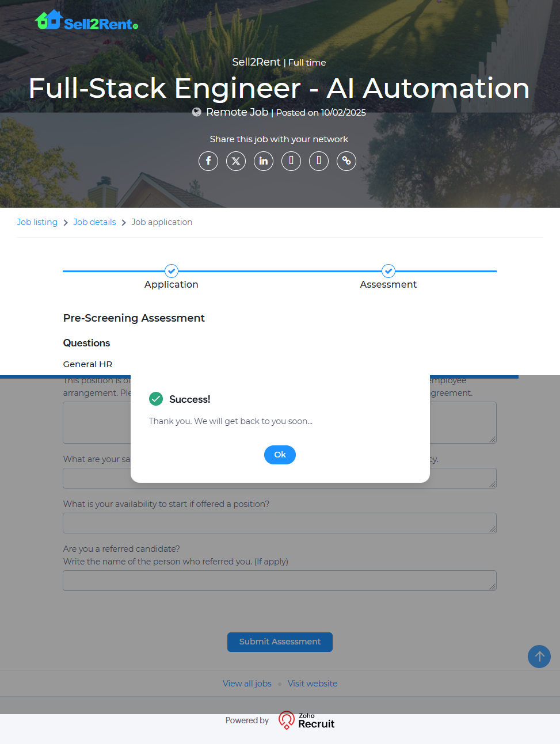
Task: Click the referred candidate name field
Action: pos(279,581)
